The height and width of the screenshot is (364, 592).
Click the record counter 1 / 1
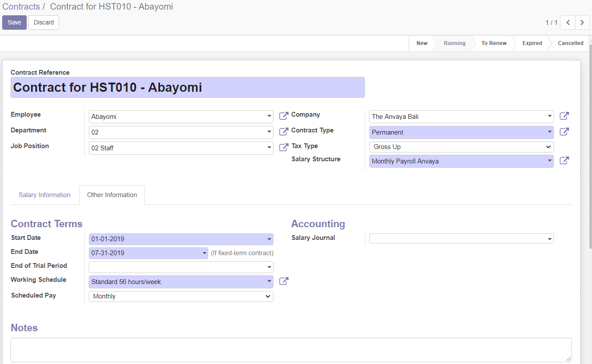[x=551, y=23]
